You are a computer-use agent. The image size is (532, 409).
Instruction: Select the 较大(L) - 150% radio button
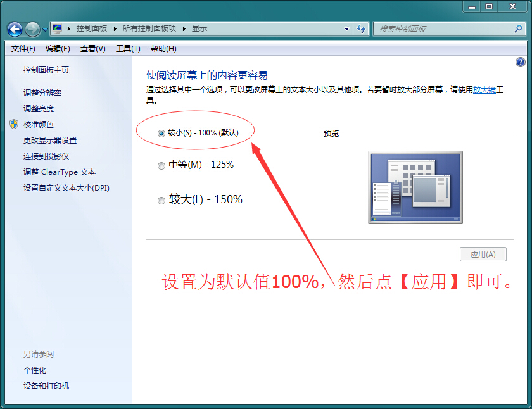161,200
